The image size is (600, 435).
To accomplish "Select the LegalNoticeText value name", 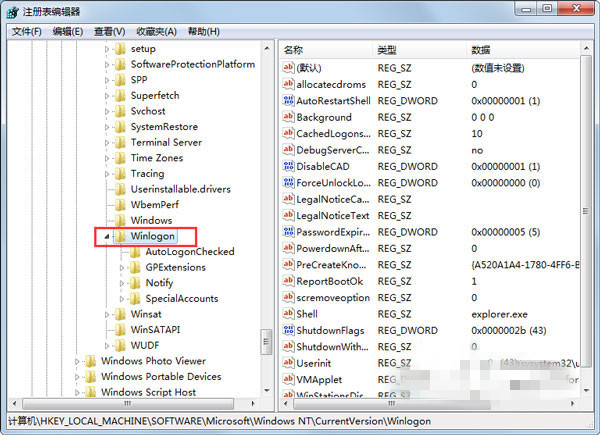I will click(333, 216).
